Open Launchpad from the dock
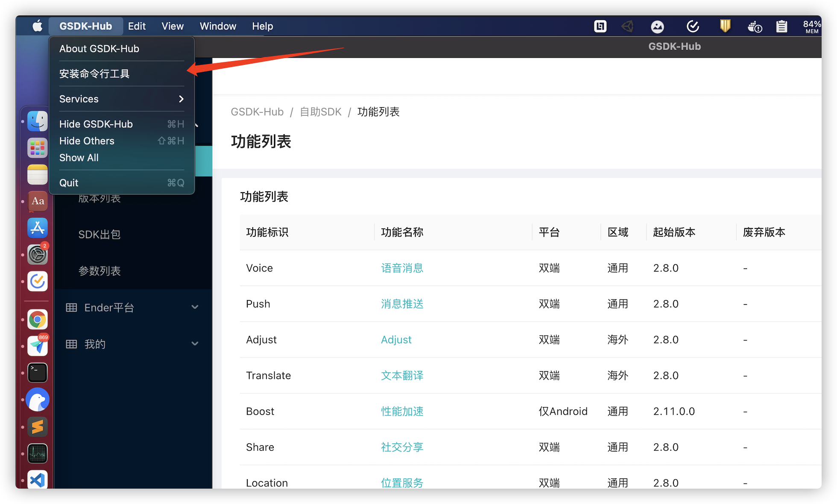Screen dimensions: 837x504 coord(38,148)
